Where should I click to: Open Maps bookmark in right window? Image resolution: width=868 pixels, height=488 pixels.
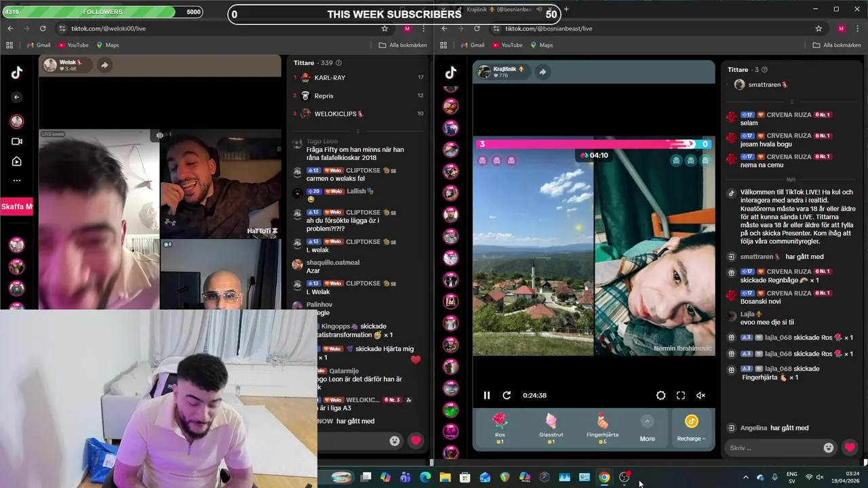pyautogui.click(x=541, y=45)
